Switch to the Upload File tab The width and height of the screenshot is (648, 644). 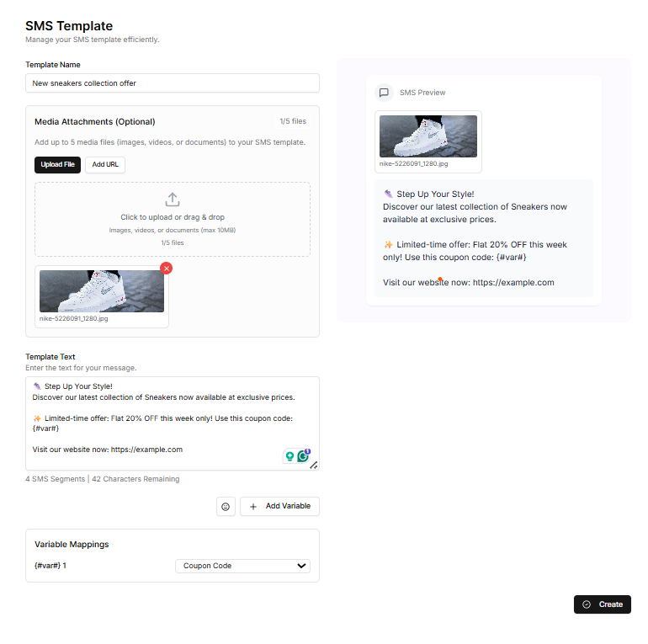(57, 164)
